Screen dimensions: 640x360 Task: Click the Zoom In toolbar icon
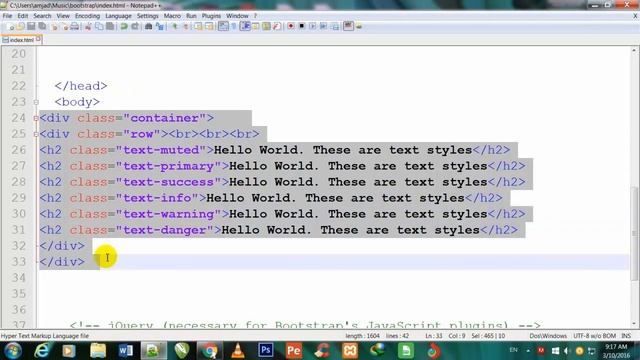point(175,27)
